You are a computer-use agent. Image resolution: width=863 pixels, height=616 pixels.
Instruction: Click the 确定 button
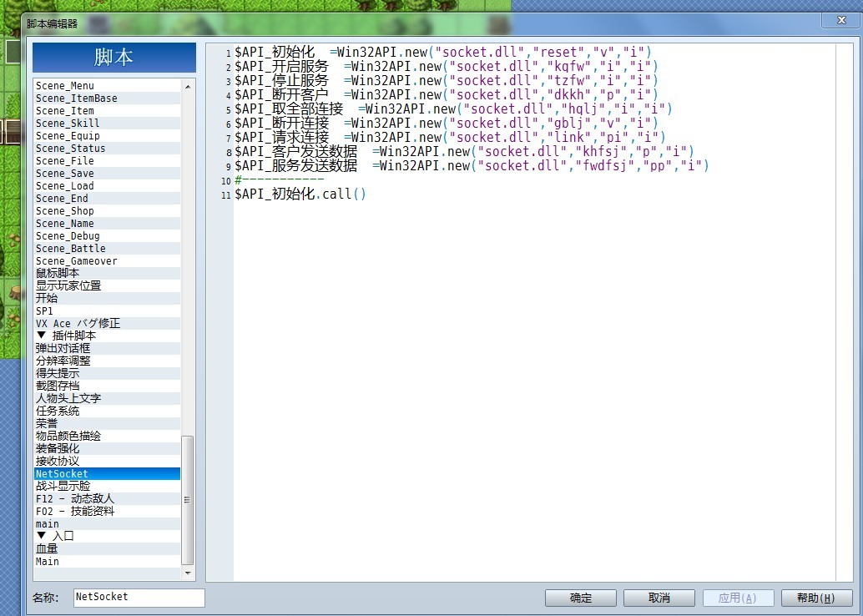pos(581,598)
